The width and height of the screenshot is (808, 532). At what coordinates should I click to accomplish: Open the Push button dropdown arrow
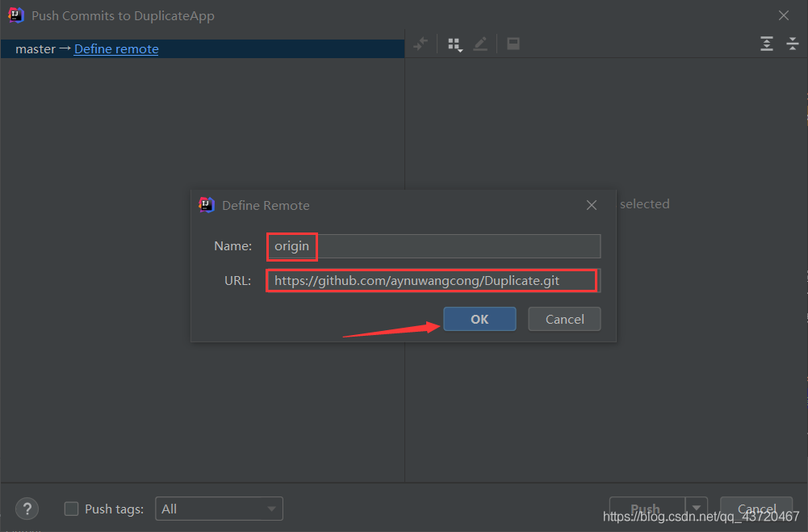point(696,509)
